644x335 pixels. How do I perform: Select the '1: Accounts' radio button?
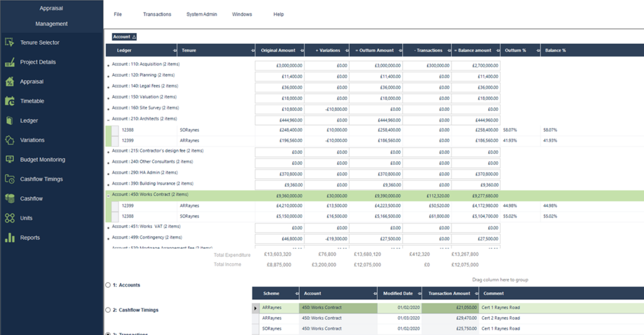tap(108, 285)
